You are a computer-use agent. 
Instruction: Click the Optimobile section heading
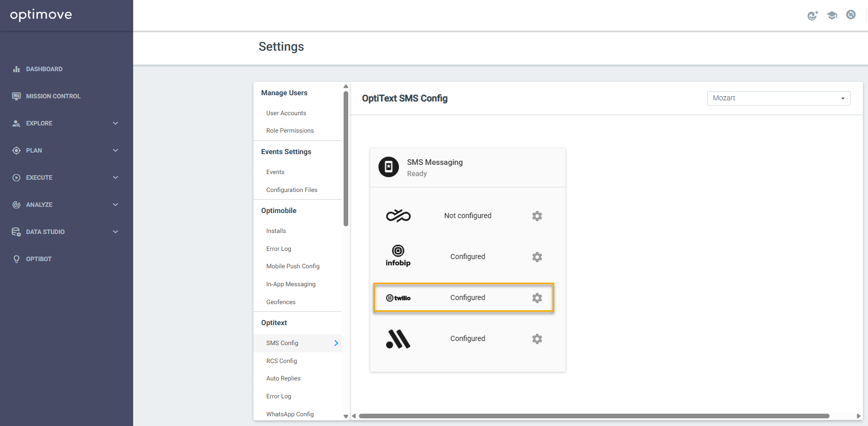pos(279,210)
